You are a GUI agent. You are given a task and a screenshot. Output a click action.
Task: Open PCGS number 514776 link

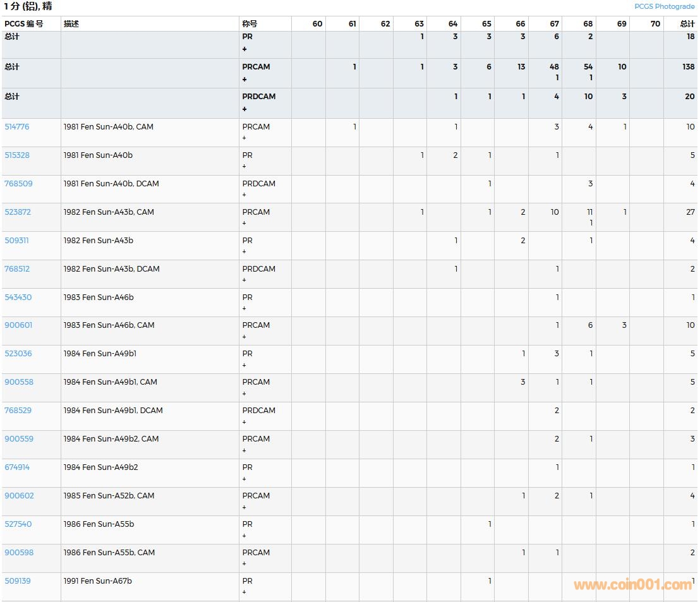[x=17, y=127]
